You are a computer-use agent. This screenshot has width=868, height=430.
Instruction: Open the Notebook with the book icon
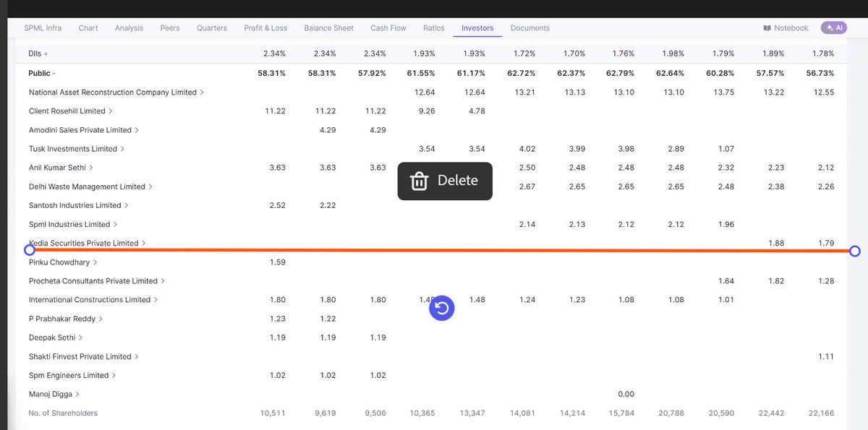click(x=786, y=28)
